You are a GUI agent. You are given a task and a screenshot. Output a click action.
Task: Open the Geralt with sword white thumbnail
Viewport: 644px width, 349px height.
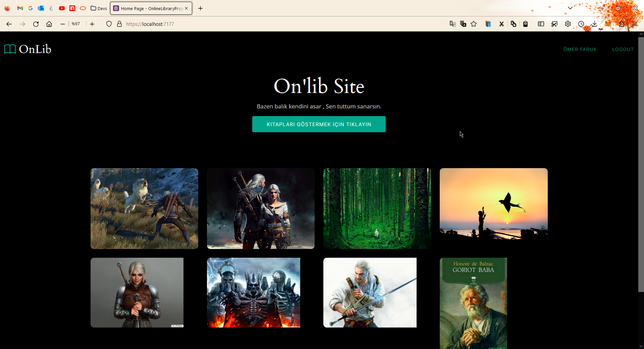pos(370,293)
